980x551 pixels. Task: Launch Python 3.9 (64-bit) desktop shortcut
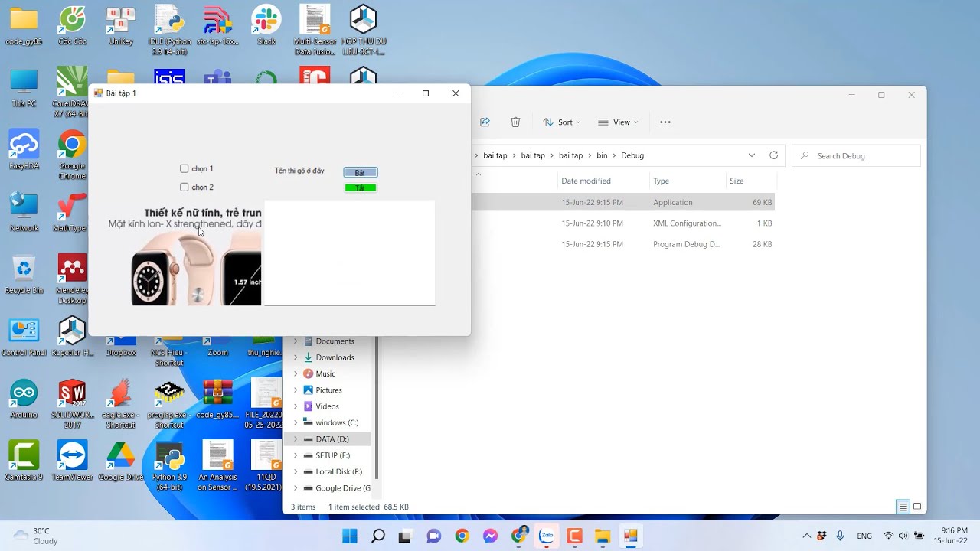[x=169, y=465]
